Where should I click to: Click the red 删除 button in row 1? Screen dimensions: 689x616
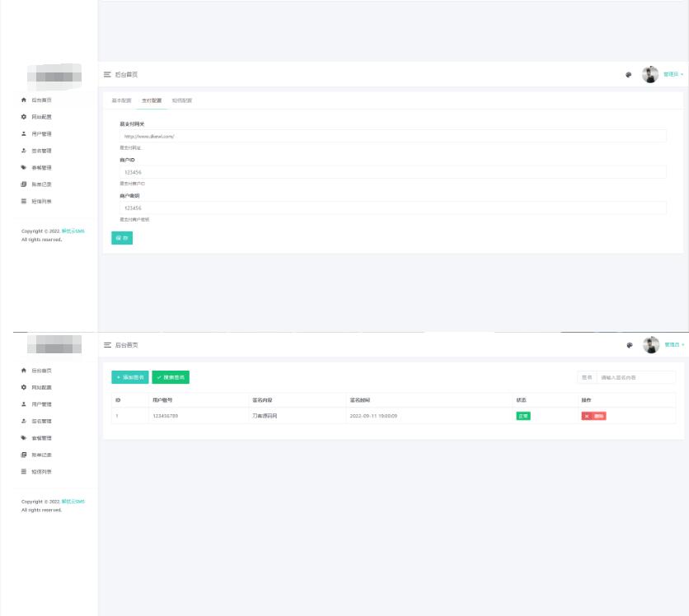pyautogui.click(x=593, y=416)
